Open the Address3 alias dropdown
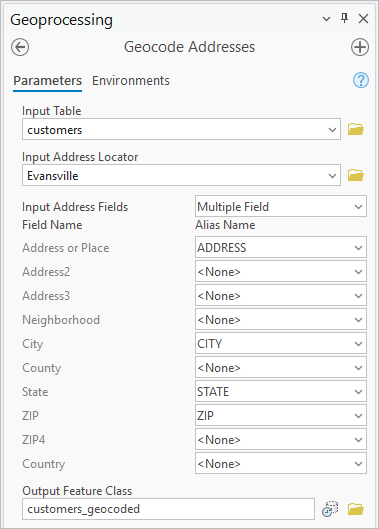The height and width of the screenshot is (529, 379). click(281, 296)
